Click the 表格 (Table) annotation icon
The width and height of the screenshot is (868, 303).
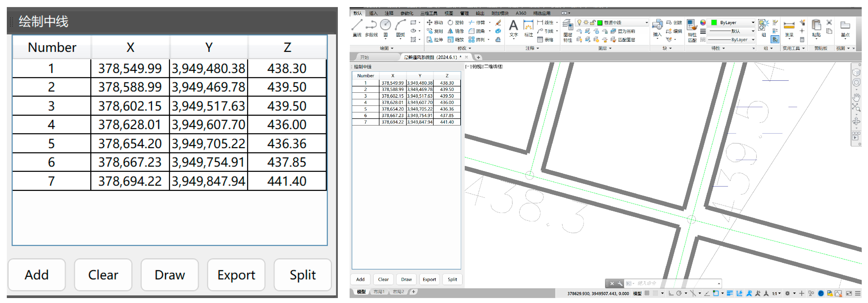540,40
